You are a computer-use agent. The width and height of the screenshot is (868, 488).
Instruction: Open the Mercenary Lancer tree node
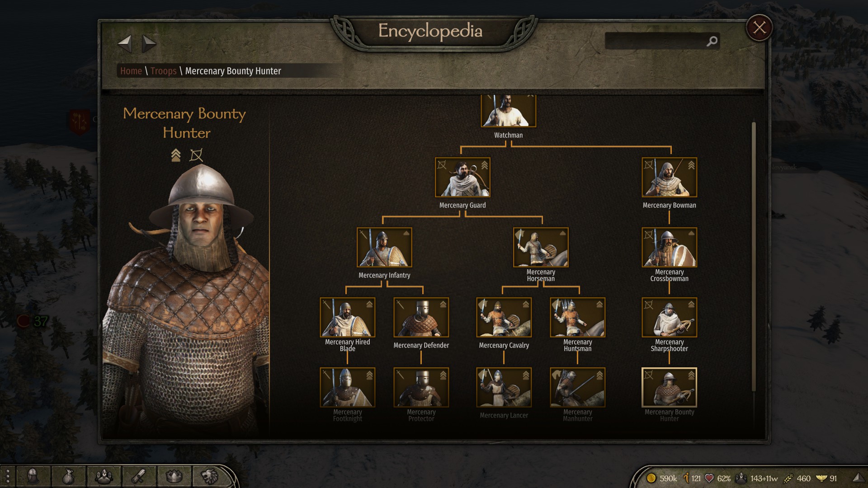(x=504, y=387)
